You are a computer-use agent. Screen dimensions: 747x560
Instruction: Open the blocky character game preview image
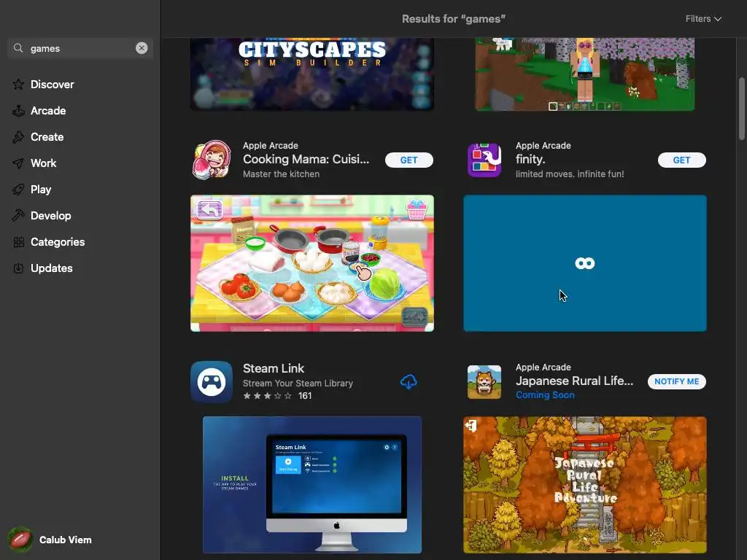(584, 74)
